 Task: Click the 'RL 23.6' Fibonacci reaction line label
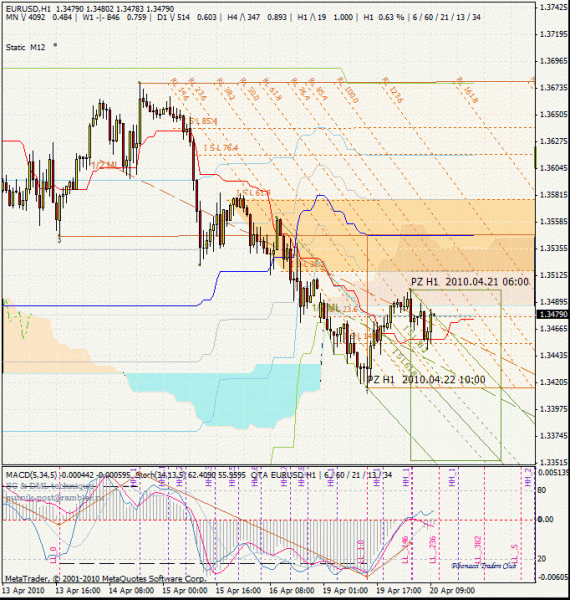point(197,89)
